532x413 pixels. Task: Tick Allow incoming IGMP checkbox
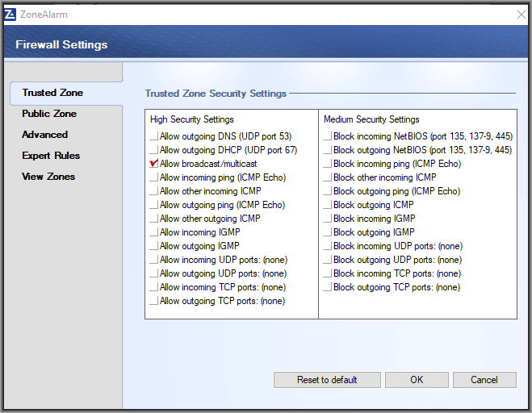[154, 232]
